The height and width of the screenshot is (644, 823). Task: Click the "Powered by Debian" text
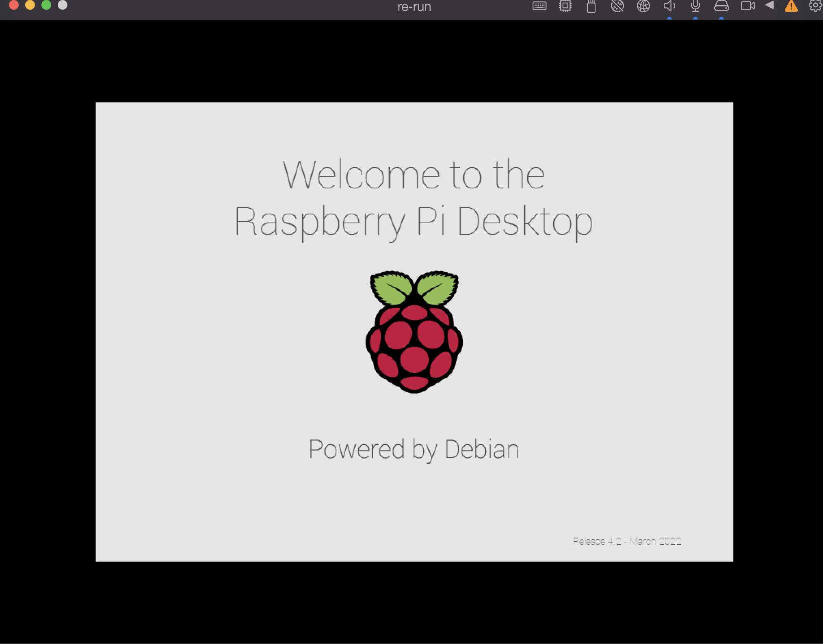pyautogui.click(x=414, y=450)
